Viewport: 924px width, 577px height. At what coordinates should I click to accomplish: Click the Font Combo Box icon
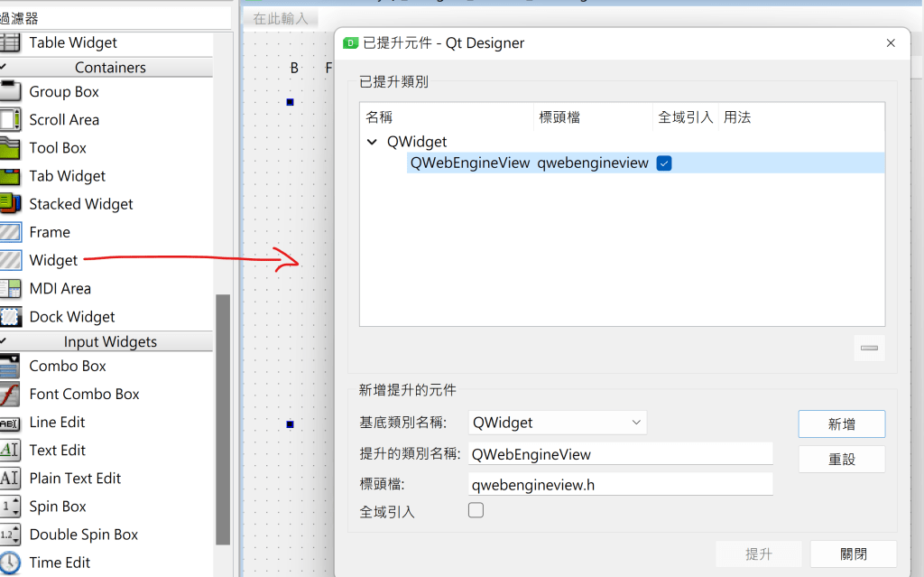[10, 395]
